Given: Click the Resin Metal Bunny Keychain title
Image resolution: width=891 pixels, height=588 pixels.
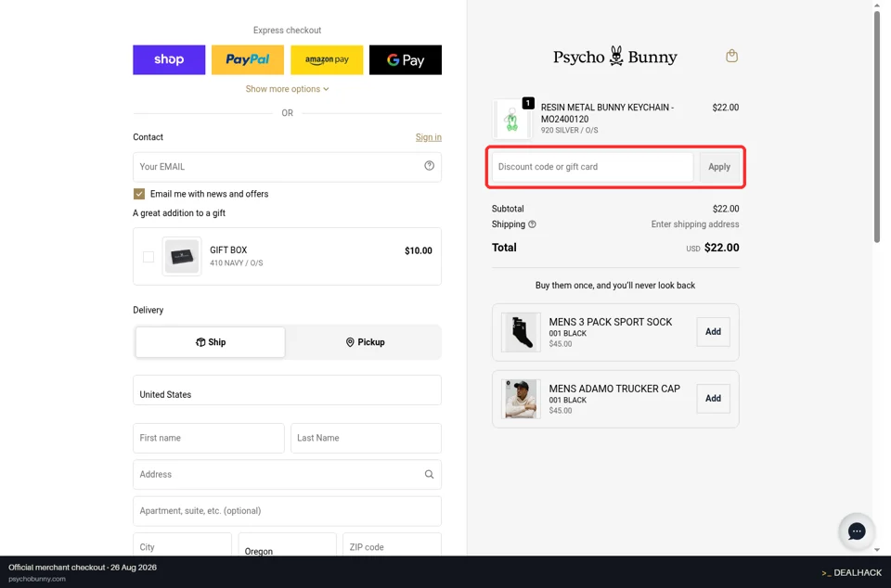Looking at the screenshot, I should coord(607,113).
